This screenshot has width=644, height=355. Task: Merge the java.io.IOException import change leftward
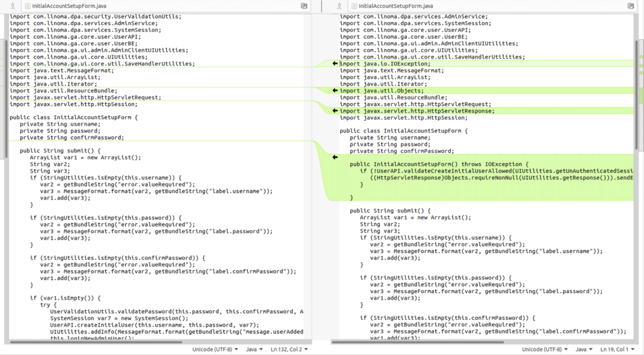pyautogui.click(x=334, y=64)
